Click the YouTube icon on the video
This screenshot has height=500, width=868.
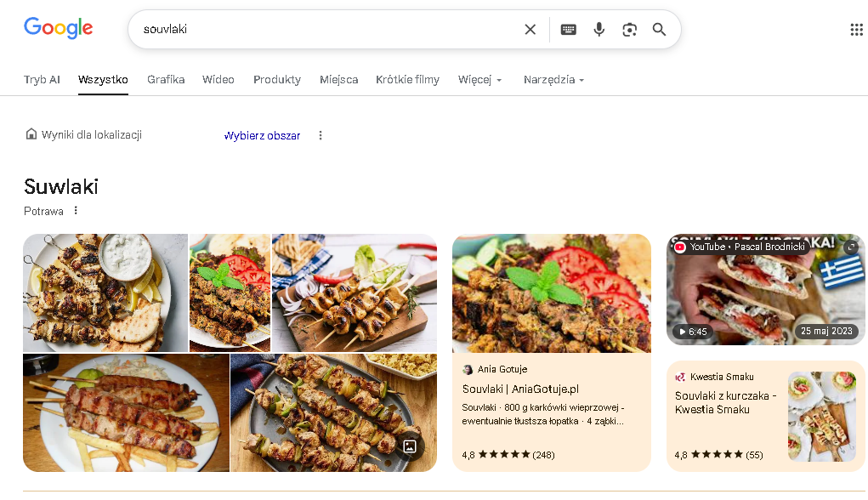click(x=680, y=247)
